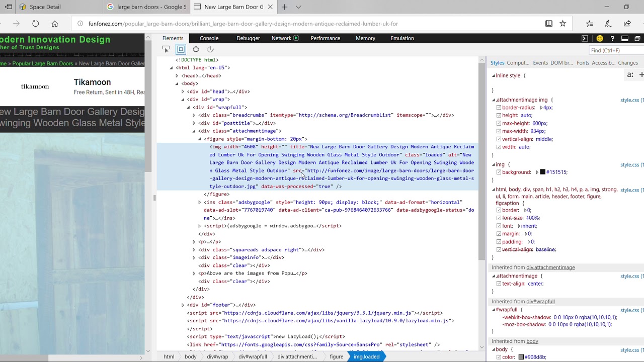Viewport: 644px width, 362px height.
Task: Uncheck the border-radius property
Action: point(499,108)
